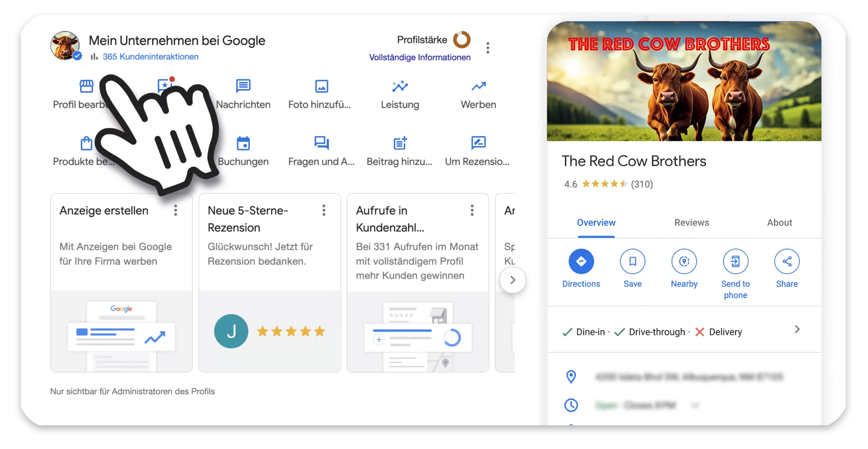Switch to the About tab
The image size is (868, 449).
click(779, 223)
